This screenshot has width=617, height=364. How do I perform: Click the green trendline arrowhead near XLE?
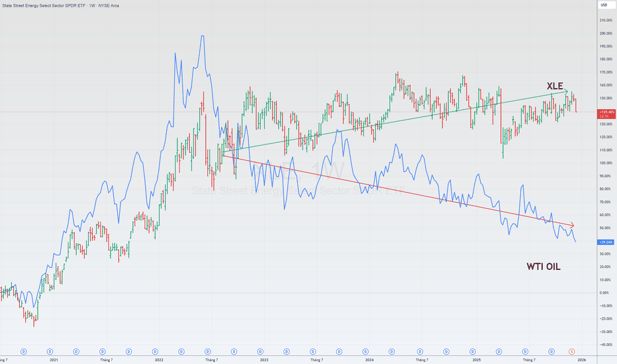pyautogui.click(x=566, y=91)
